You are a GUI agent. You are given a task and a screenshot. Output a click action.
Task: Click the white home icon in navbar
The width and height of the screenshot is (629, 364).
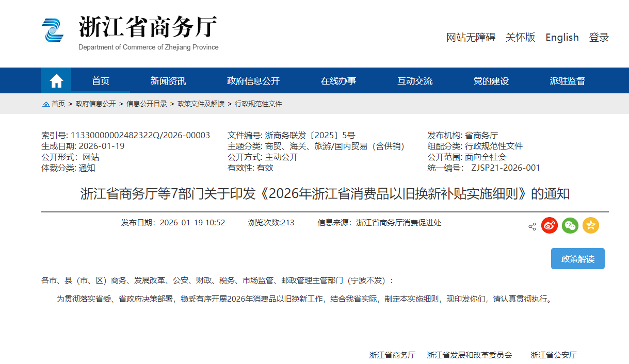tap(56, 81)
